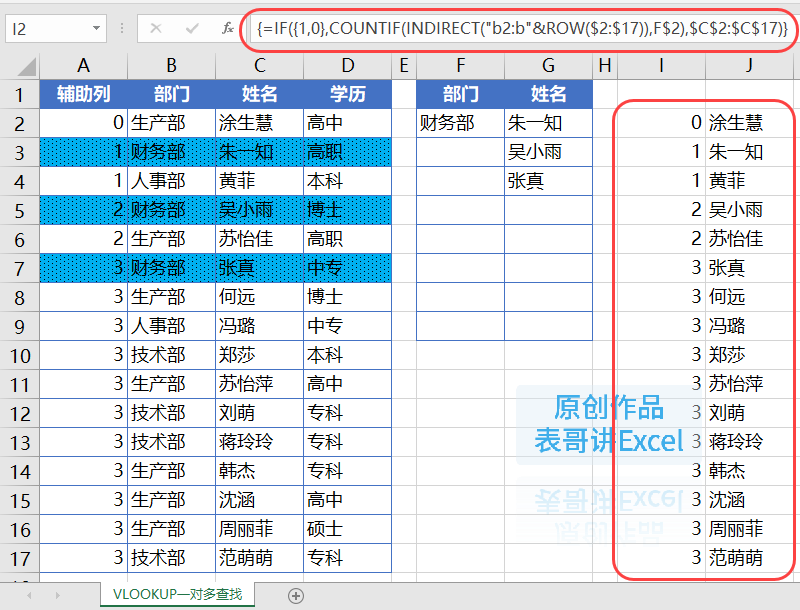Click cell F2 containing 财务部
This screenshot has height=610, width=800.
point(461,123)
